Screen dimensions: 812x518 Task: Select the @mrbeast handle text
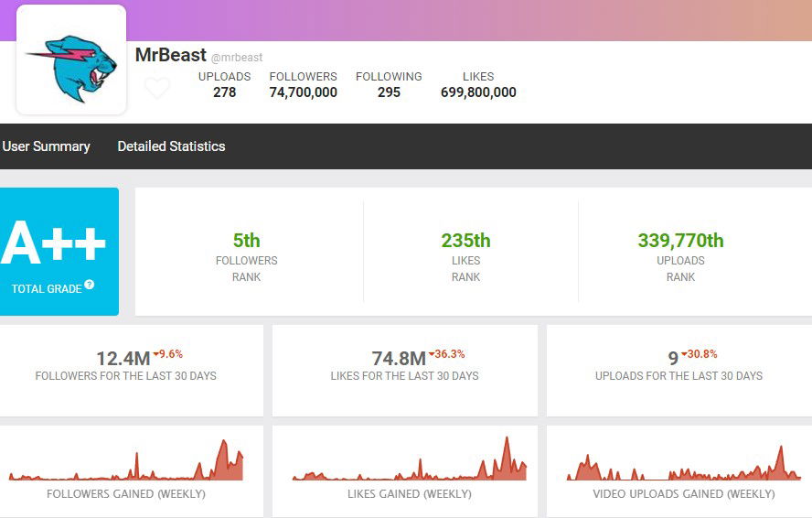[x=237, y=58]
